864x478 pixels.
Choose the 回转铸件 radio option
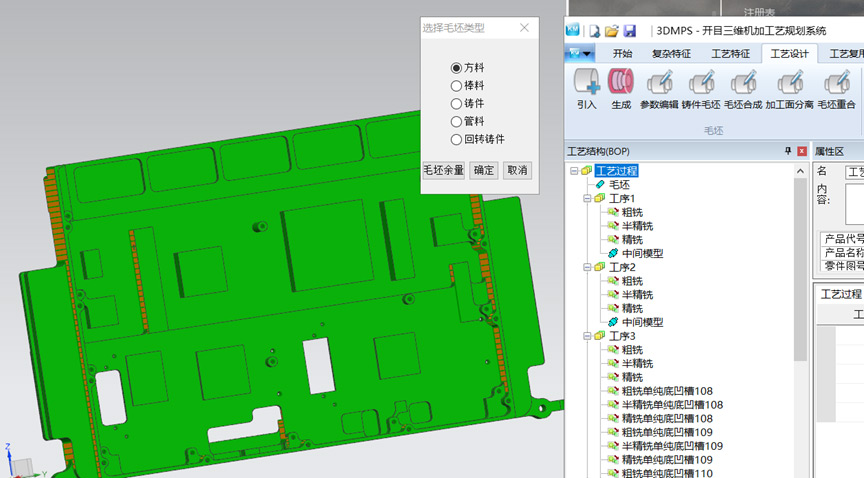[x=457, y=140]
